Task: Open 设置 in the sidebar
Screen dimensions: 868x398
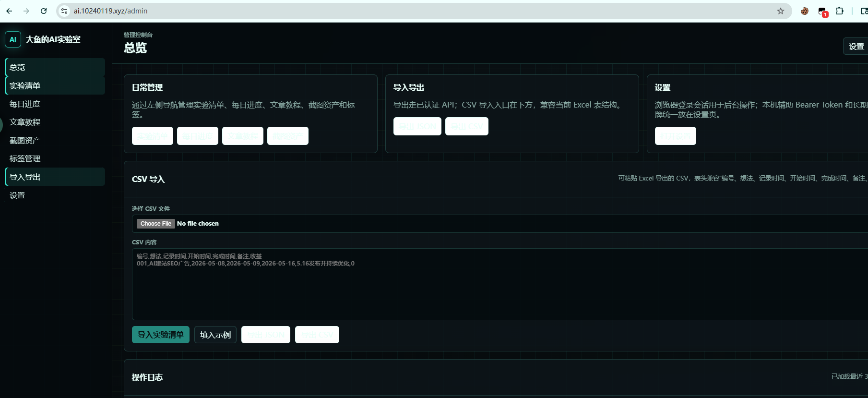Action: pyautogui.click(x=55, y=195)
